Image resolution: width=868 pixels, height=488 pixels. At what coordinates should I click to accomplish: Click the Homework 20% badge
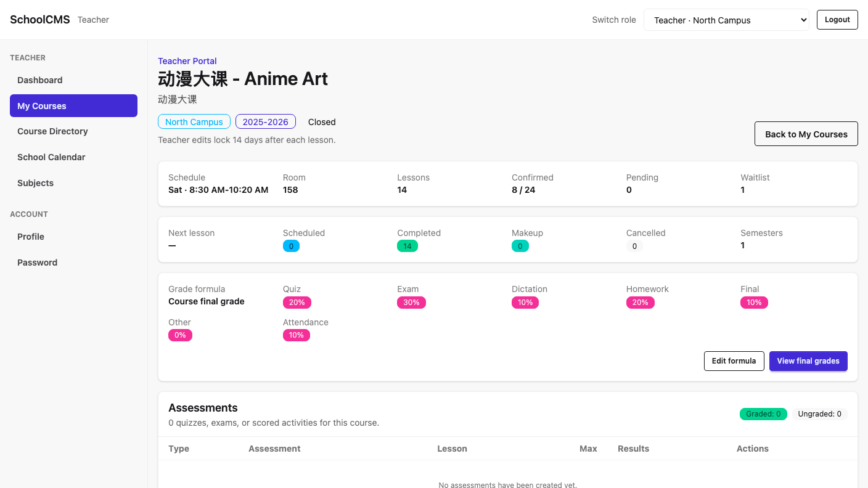641,303
